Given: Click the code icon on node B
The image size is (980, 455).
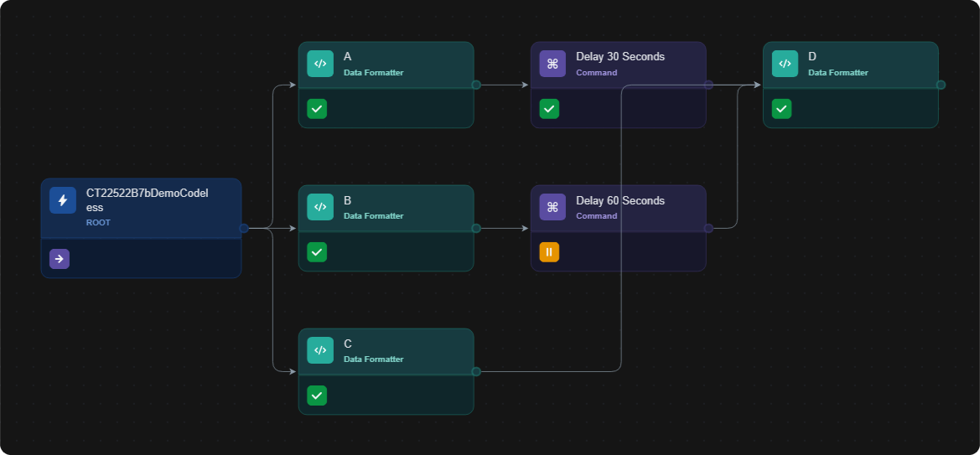Looking at the screenshot, I should (320, 207).
